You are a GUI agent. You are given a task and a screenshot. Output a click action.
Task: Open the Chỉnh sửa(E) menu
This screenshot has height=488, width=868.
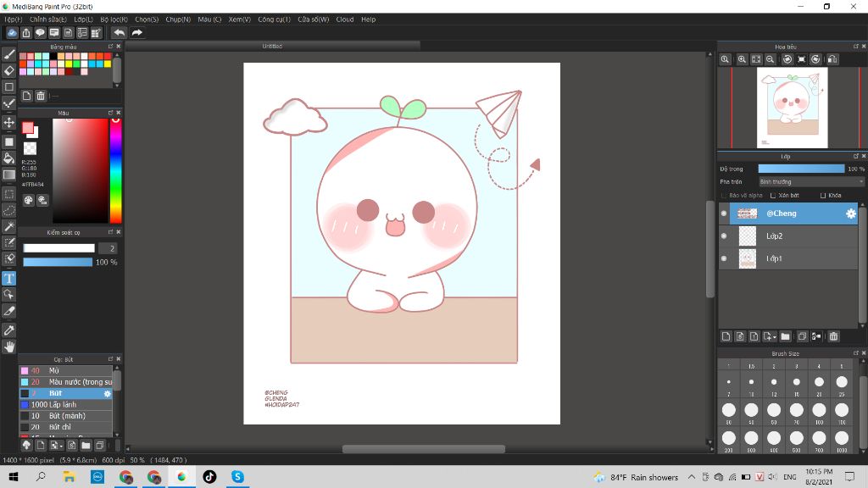pyautogui.click(x=48, y=19)
